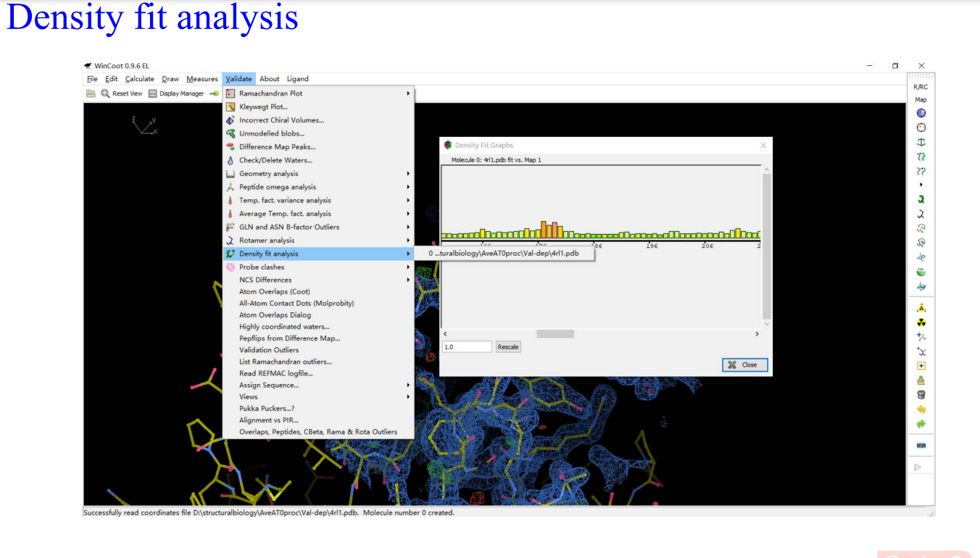Open the Draw menu
Screen dimensions: 980x558
[170, 79]
